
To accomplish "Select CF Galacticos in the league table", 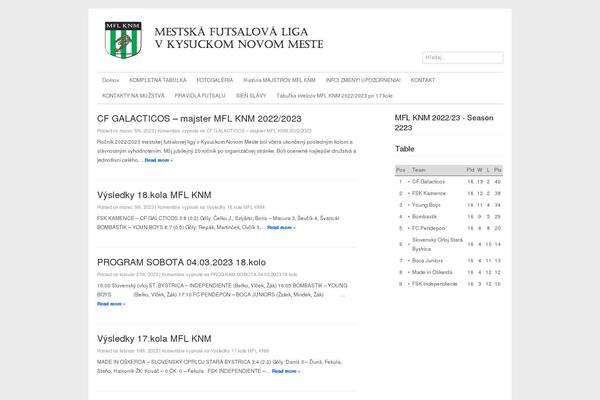I will click(428, 182).
